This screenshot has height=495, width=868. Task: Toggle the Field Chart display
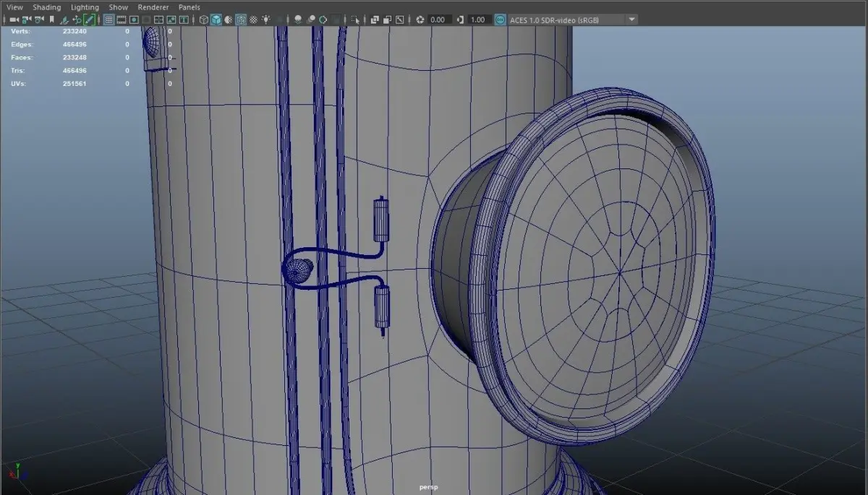(x=159, y=20)
